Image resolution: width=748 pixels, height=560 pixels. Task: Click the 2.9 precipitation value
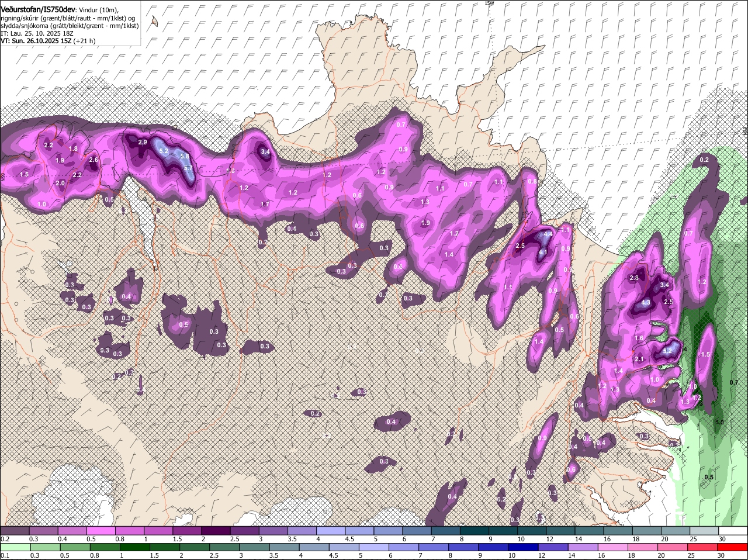(x=143, y=142)
